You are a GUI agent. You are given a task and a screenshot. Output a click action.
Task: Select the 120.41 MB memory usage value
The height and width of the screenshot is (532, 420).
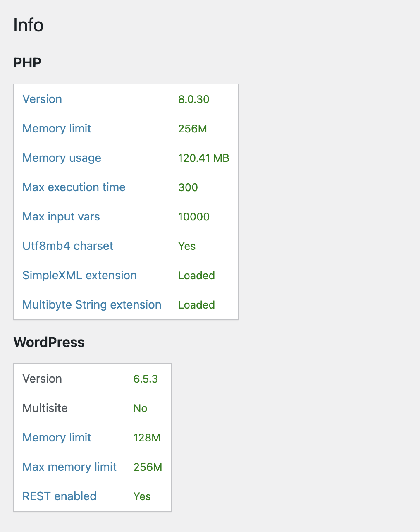point(204,158)
